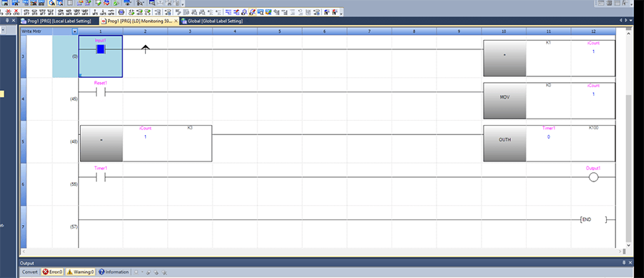Click the K100 timer setting value

tap(593, 128)
